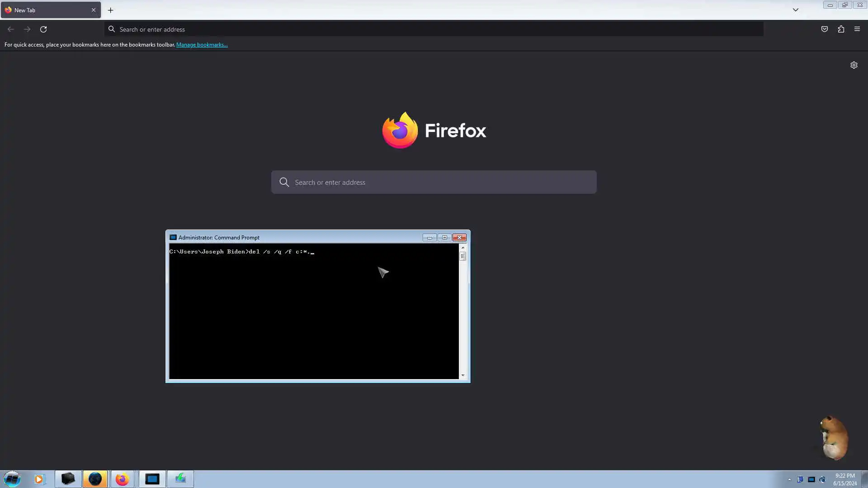The height and width of the screenshot is (488, 868).
Task: Click the Firefox icon in taskbar
Action: [122, 479]
